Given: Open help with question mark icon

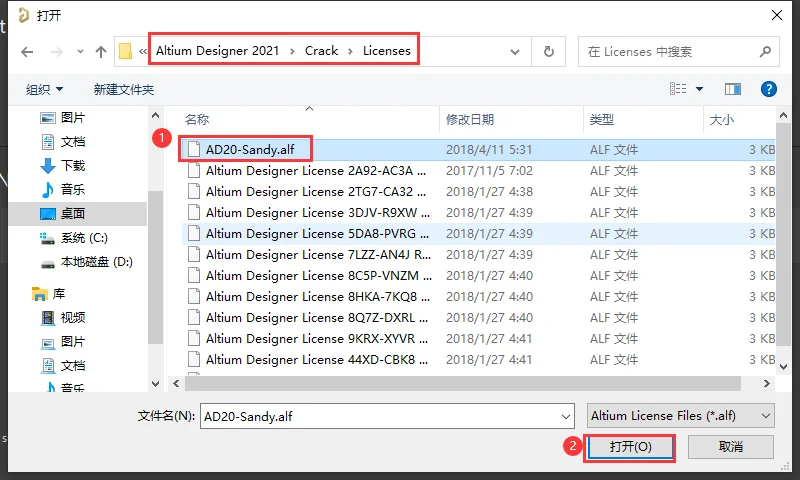Looking at the screenshot, I should pos(768,89).
